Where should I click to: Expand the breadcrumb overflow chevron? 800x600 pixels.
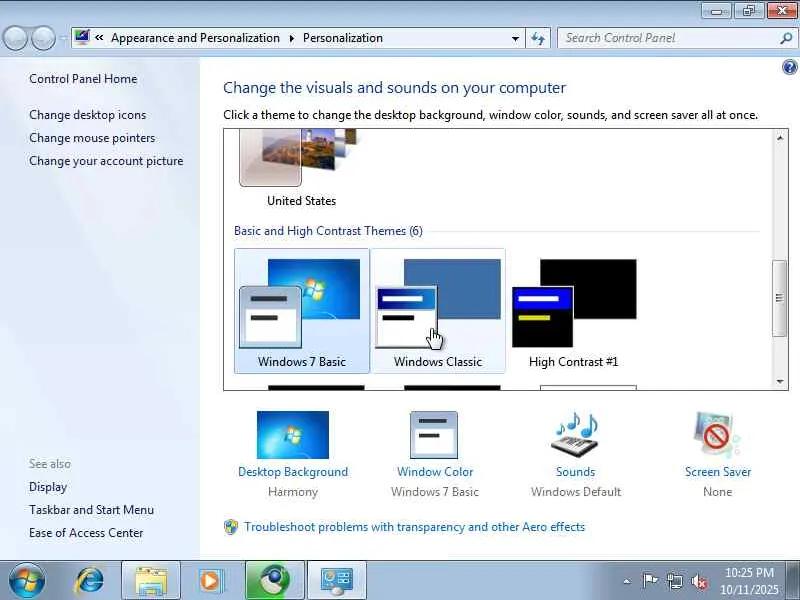[x=99, y=38]
